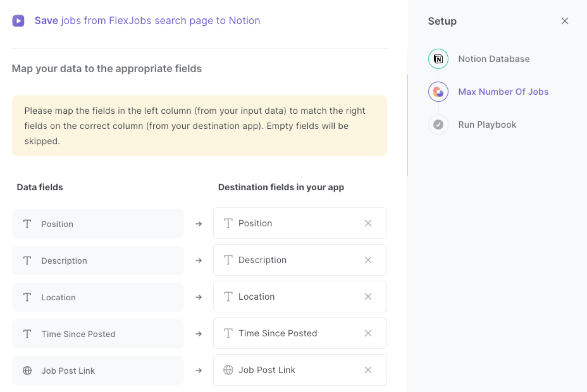This screenshot has height=392, width=587.
Task: Click the Notion Database step icon
Action: [438, 59]
